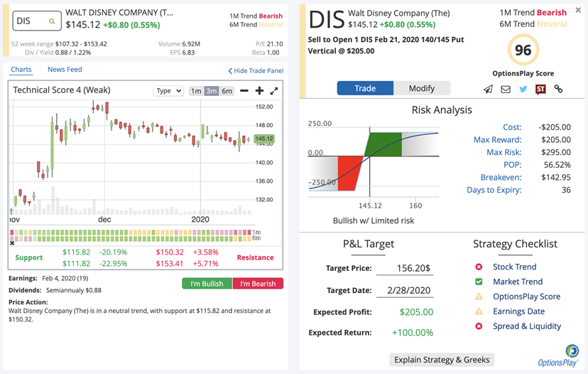Click the Max Risk label
Viewport: 588px width, 374px height.
(x=504, y=152)
